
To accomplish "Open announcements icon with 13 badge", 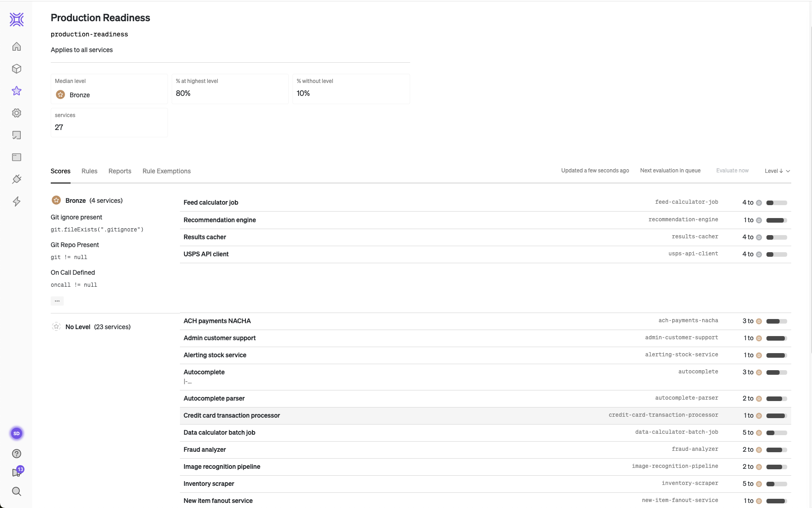I will pyautogui.click(x=17, y=473).
